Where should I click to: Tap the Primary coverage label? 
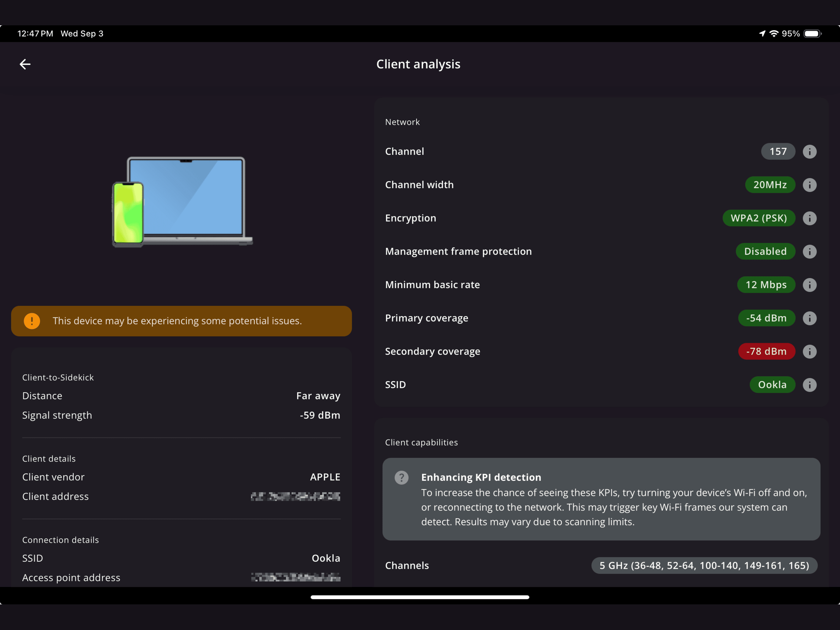pos(426,318)
